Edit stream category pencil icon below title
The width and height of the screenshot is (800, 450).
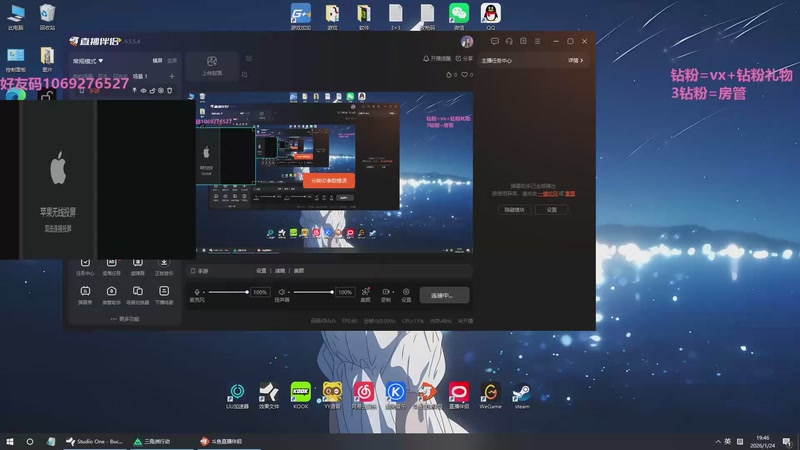245,74
